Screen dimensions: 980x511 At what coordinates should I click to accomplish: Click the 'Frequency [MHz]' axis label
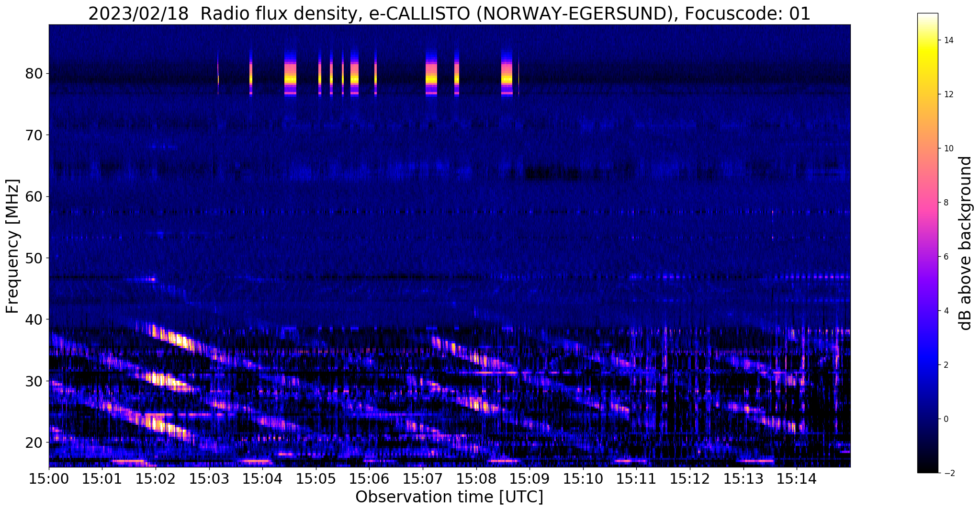(x=13, y=246)
